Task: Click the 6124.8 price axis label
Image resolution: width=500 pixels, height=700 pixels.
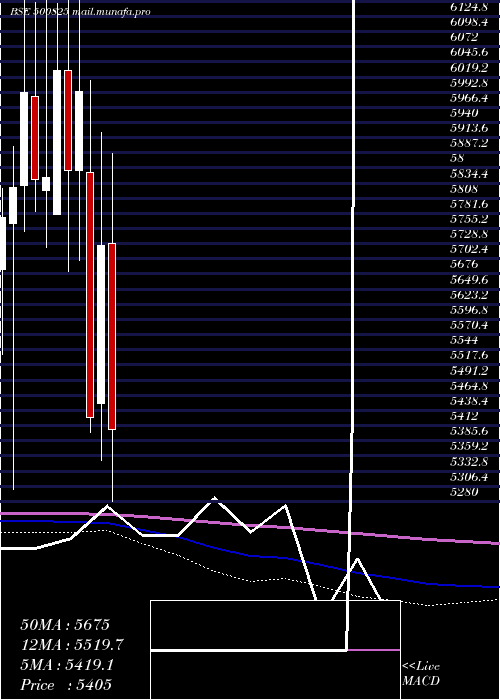Action: [x=469, y=7]
